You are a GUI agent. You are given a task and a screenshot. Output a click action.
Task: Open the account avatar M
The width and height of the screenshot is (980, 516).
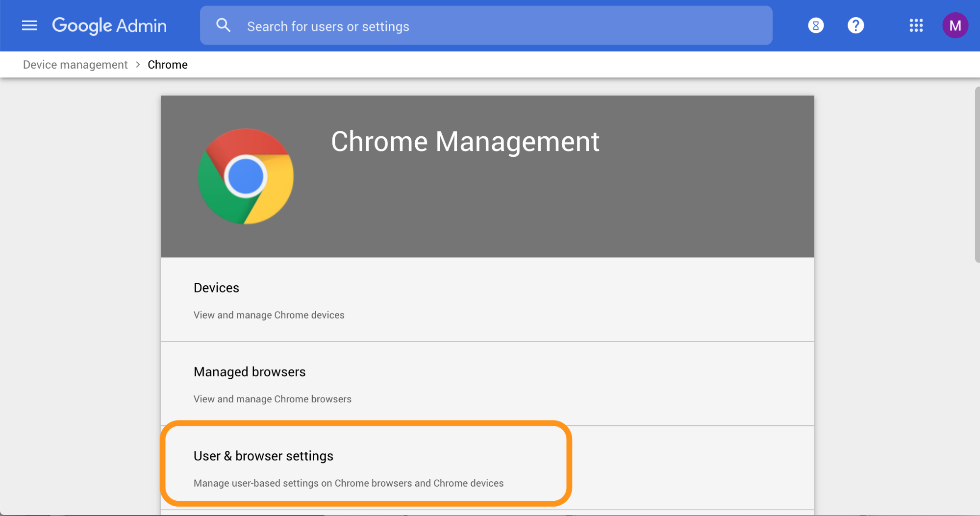tap(955, 25)
